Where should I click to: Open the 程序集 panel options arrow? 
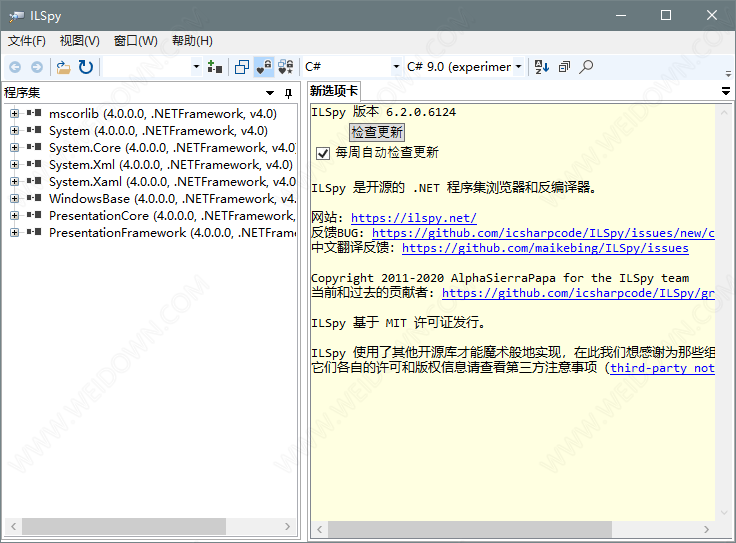(x=270, y=93)
